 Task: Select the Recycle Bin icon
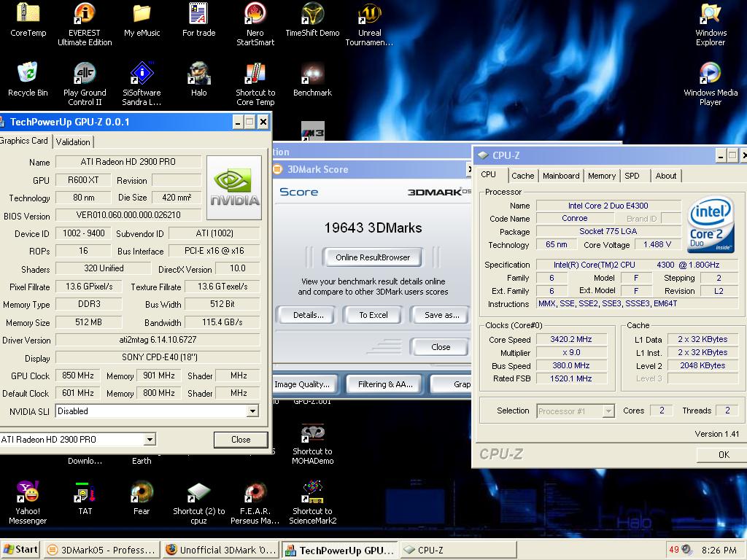28,79
